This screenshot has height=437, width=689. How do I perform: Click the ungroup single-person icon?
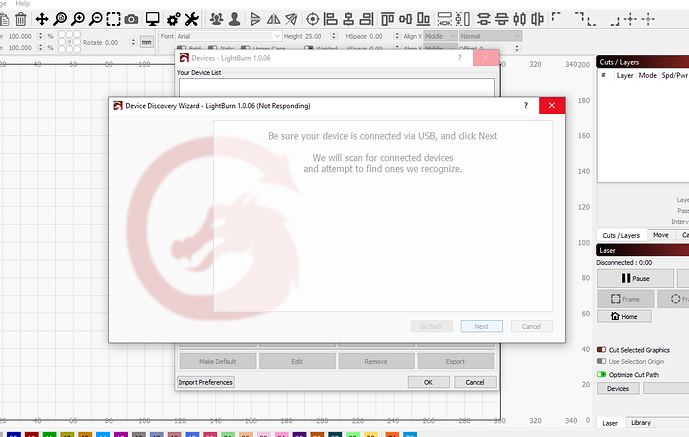tap(235, 19)
